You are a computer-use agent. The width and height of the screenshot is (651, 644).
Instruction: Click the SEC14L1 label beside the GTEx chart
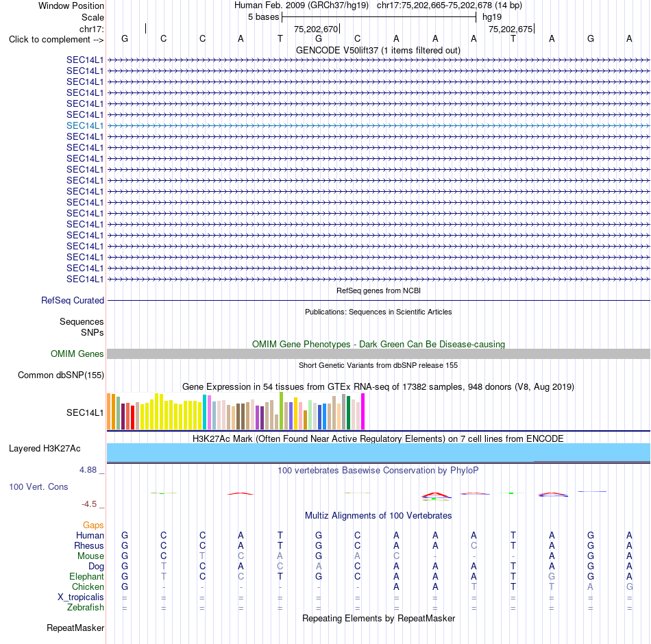[85, 412]
